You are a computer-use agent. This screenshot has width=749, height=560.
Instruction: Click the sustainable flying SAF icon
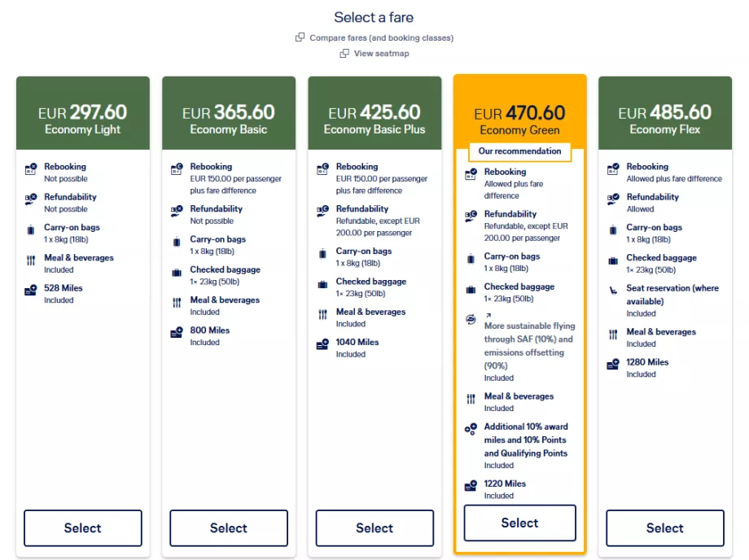(x=471, y=321)
